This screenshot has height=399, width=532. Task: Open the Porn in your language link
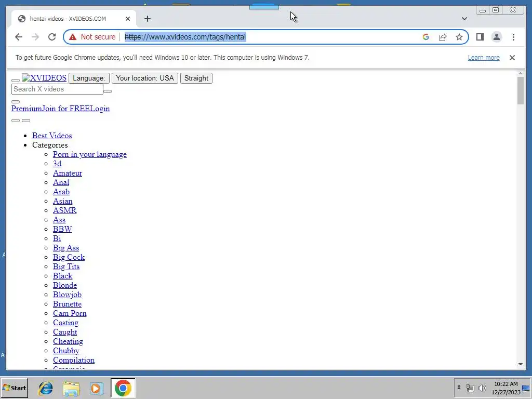(x=89, y=154)
